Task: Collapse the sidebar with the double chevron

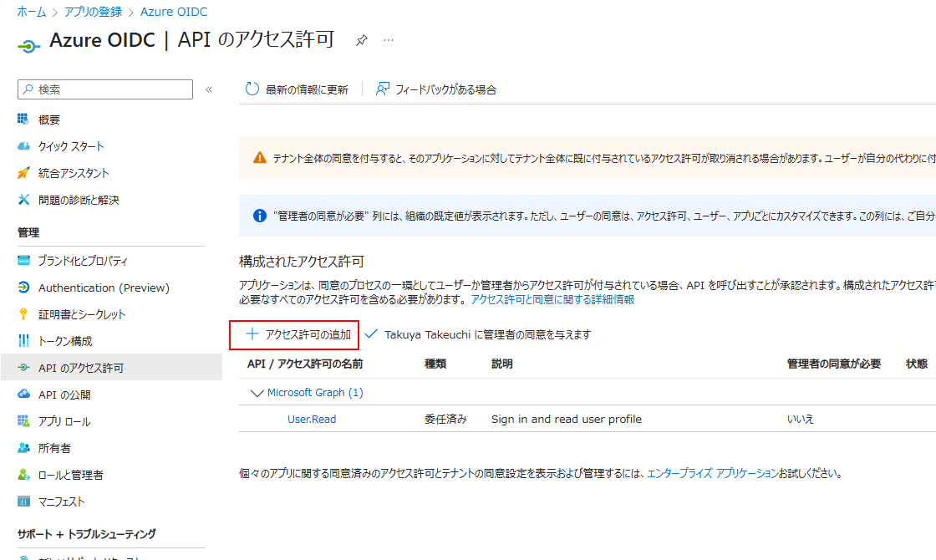Action: click(x=209, y=89)
